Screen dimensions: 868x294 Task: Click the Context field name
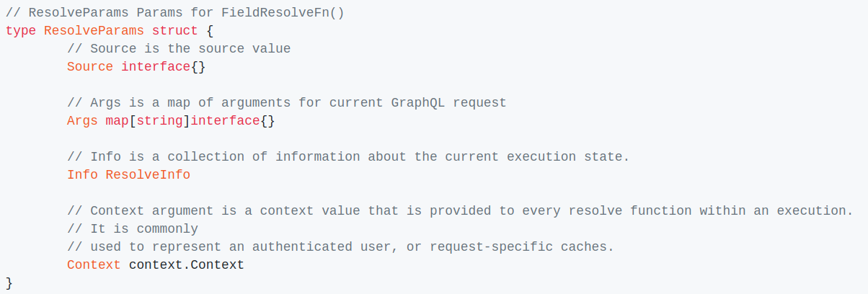94,264
